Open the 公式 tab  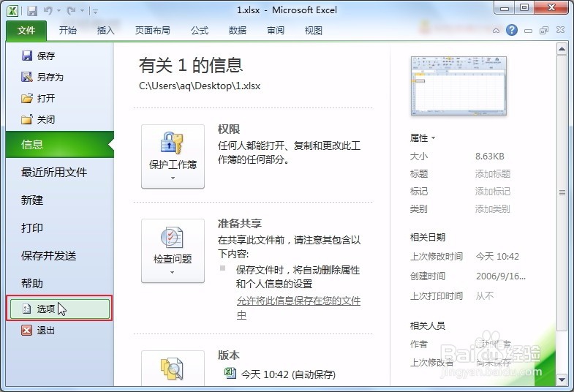click(x=199, y=31)
